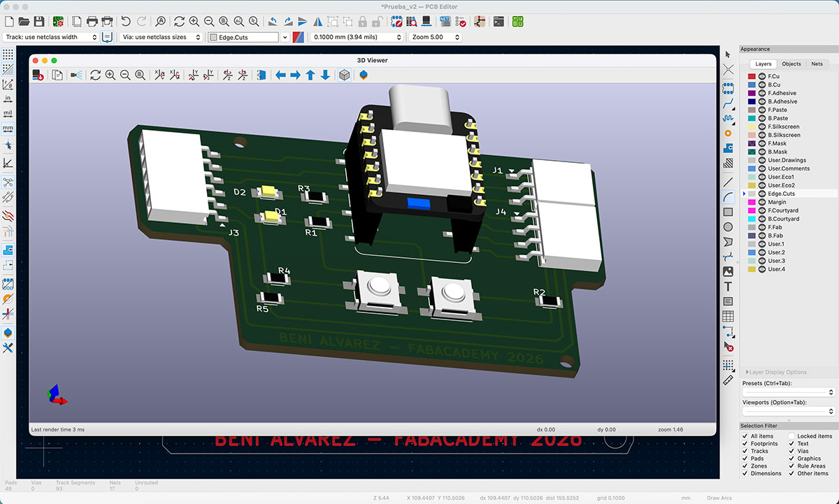Viewport: 839px width, 504px height.
Task: Save the board with the floppy disk icon
Action: click(x=39, y=22)
